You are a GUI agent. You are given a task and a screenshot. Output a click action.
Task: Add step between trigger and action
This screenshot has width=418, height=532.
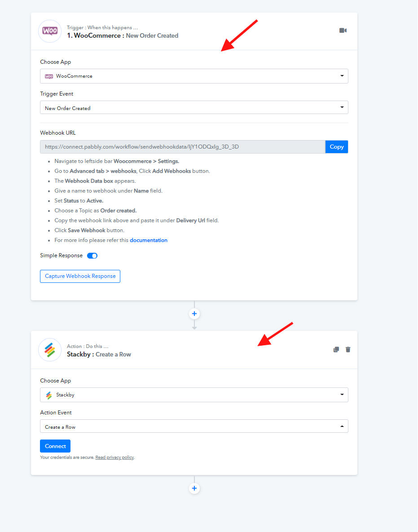[194, 313]
